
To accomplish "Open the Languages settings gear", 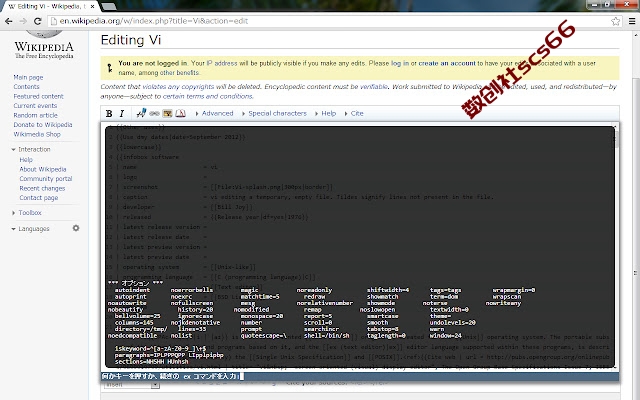I will coord(76,228).
